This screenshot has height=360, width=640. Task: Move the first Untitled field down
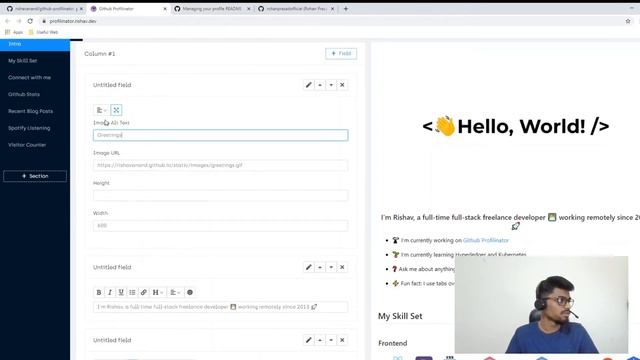point(331,85)
